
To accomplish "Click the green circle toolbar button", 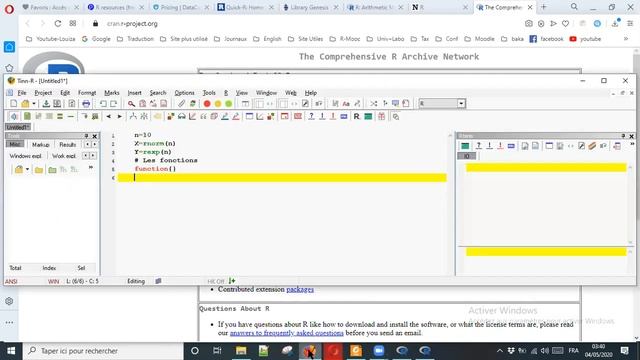I will (229, 104).
